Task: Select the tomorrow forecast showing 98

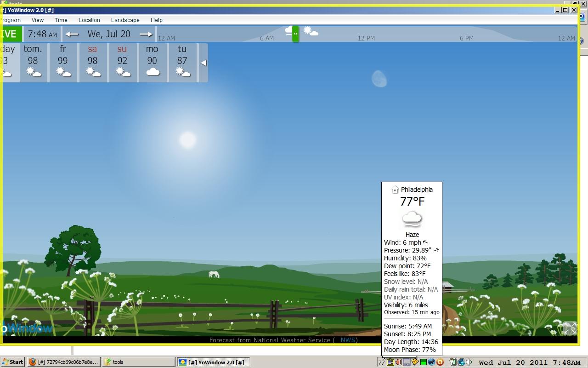Action: pyautogui.click(x=33, y=63)
